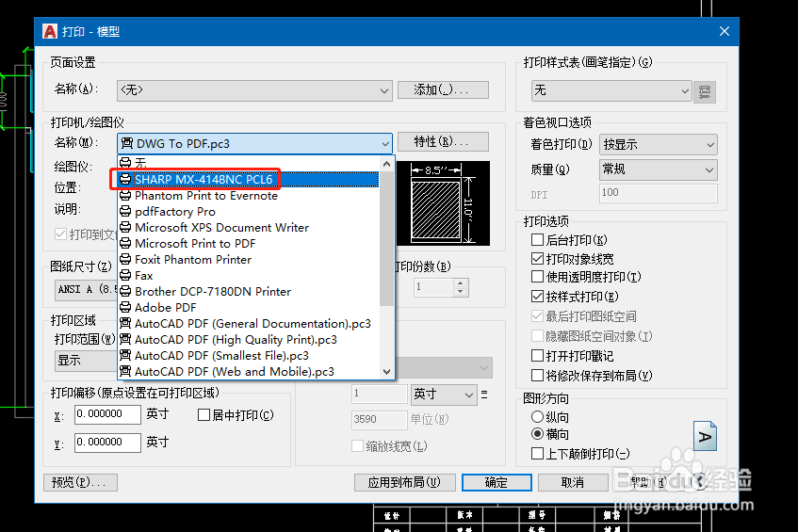Toggle 打印对象线宽 checkbox

[x=537, y=259]
